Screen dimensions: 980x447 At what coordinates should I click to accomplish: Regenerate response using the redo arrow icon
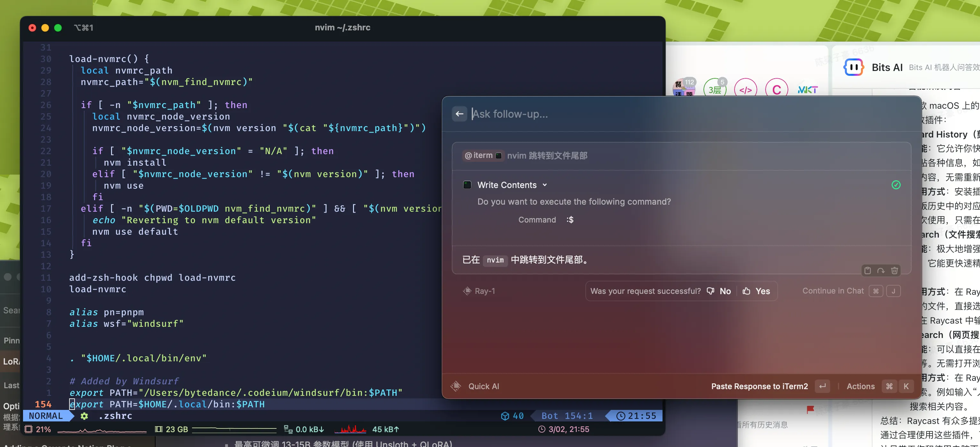(881, 270)
